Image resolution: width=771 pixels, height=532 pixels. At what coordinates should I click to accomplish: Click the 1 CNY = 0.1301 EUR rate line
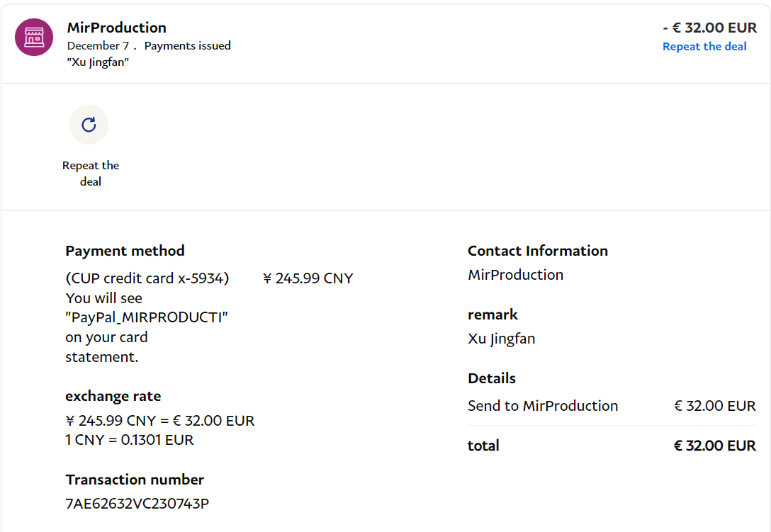(x=129, y=440)
